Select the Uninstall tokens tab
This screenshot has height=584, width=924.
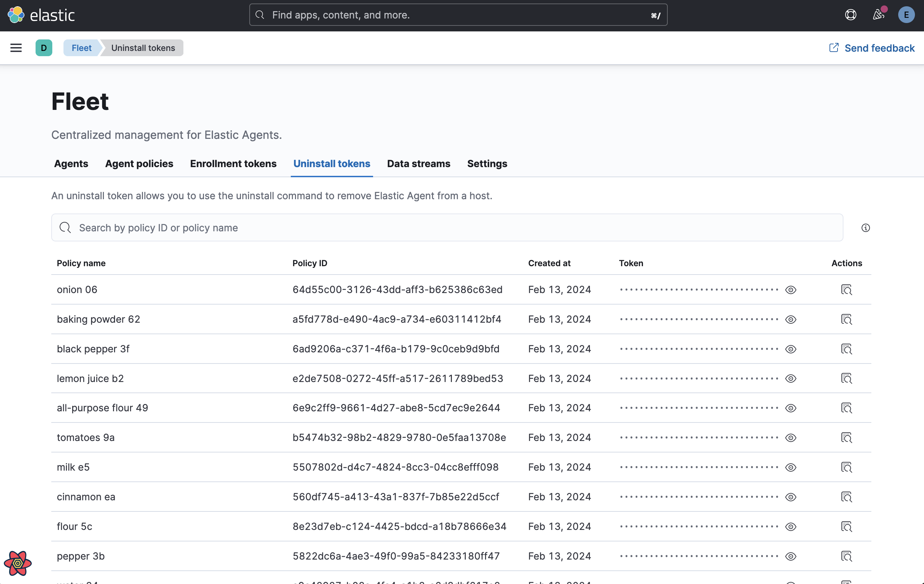tap(332, 164)
